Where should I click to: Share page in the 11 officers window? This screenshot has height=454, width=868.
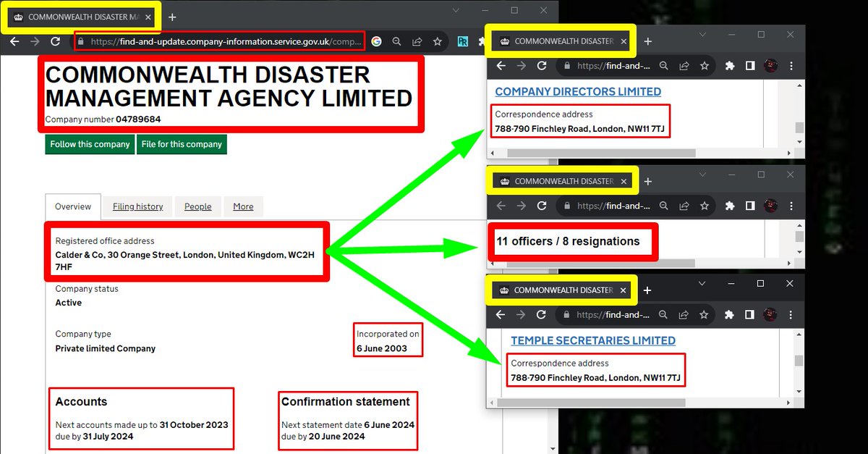click(684, 206)
